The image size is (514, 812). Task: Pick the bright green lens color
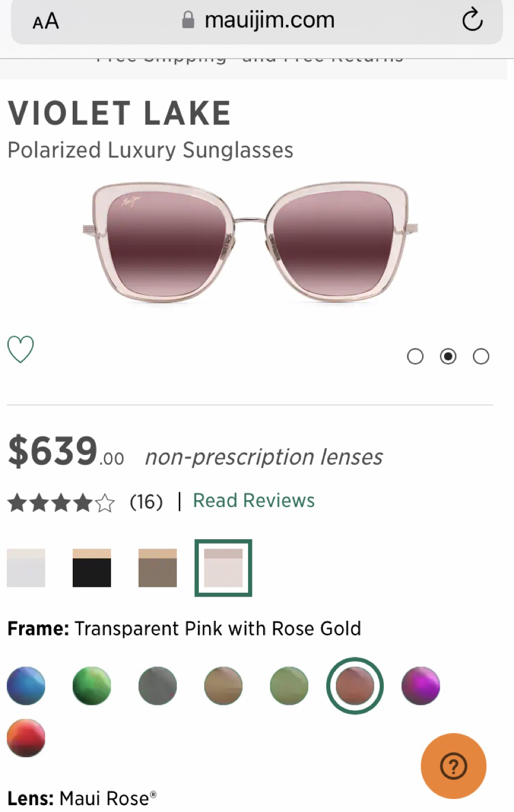[92, 686]
